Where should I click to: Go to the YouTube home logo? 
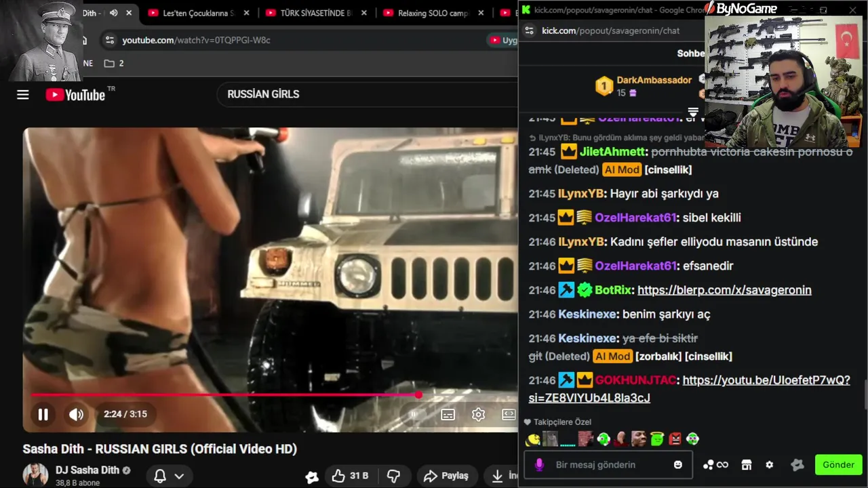(75, 95)
